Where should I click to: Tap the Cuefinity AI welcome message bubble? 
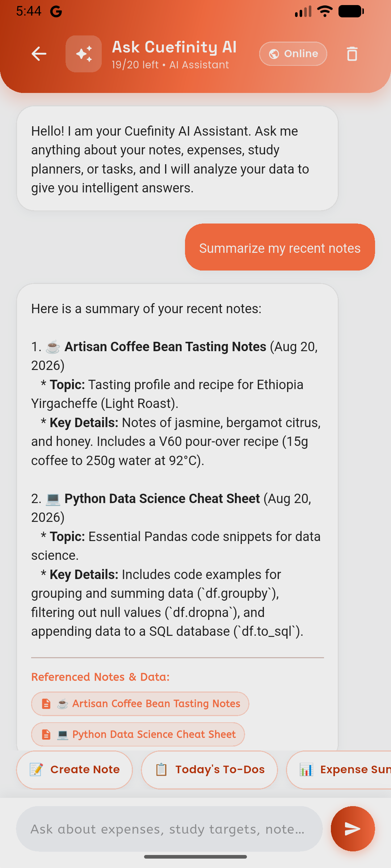point(177,158)
